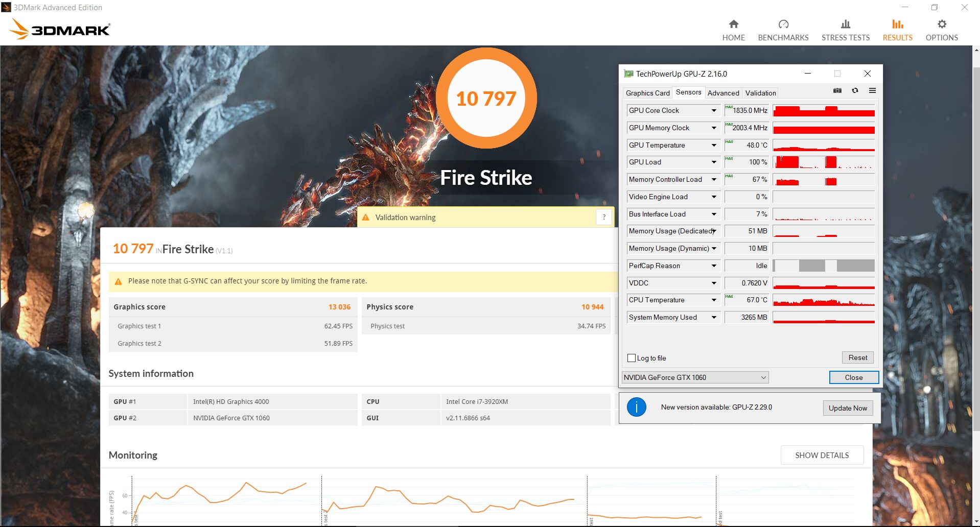Image resolution: width=980 pixels, height=527 pixels.
Task: Click the blue info icon in update notice
Action: point(636,407)
